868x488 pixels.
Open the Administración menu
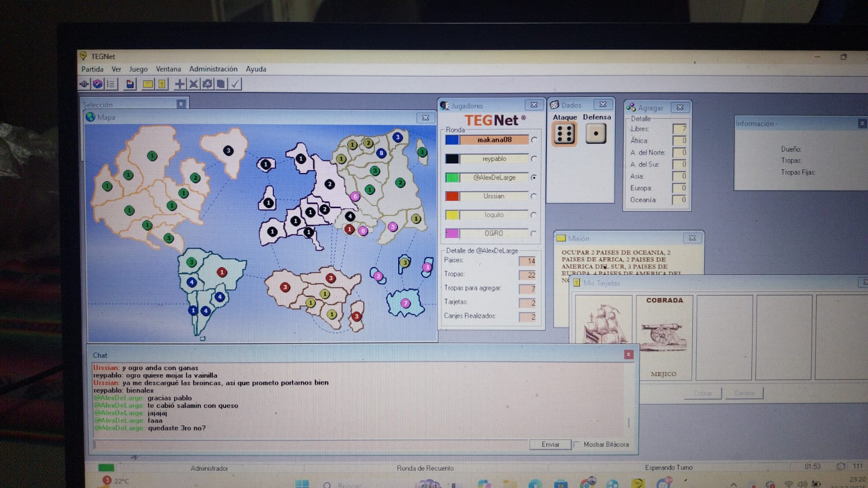pyautogui.click(x=213, y=69)
